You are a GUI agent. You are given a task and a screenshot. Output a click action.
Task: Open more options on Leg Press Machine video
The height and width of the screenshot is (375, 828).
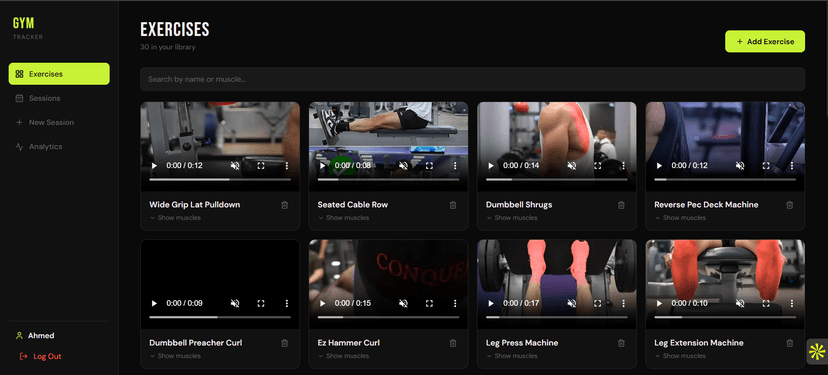coord(624,304)
